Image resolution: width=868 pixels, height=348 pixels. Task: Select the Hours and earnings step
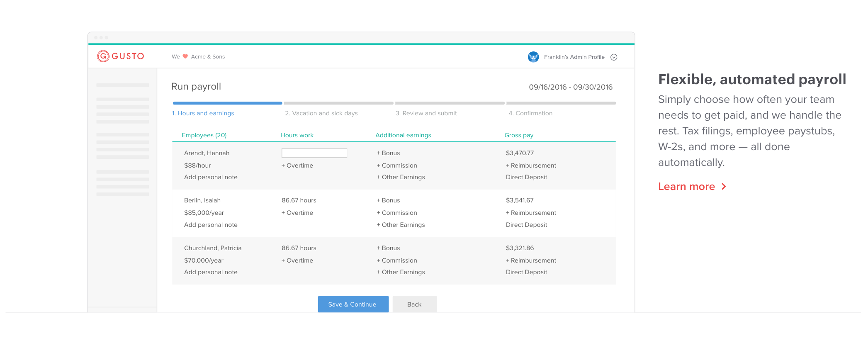click(203, 113)
